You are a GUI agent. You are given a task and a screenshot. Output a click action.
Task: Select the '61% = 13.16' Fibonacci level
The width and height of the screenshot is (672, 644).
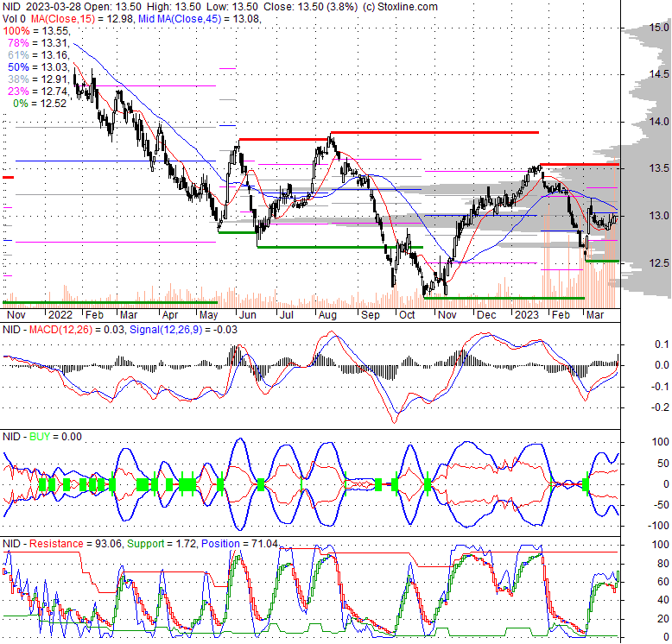coord(38,54)
